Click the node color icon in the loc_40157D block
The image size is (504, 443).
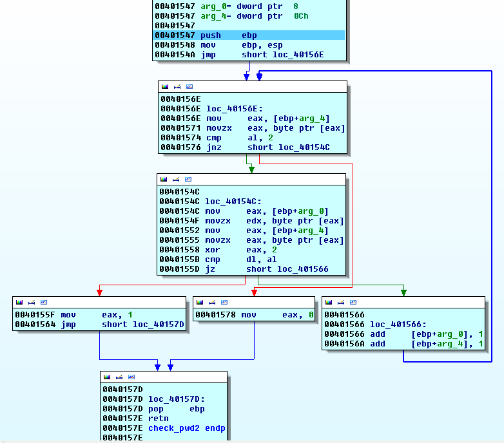107,377
